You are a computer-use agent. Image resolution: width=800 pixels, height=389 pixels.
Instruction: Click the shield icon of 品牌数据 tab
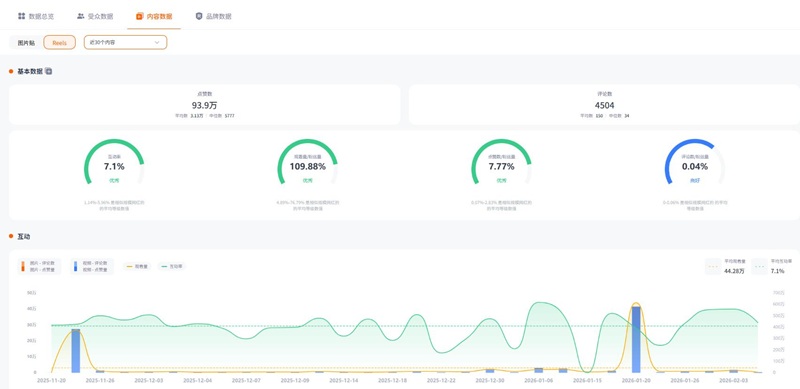coord(199,16)
